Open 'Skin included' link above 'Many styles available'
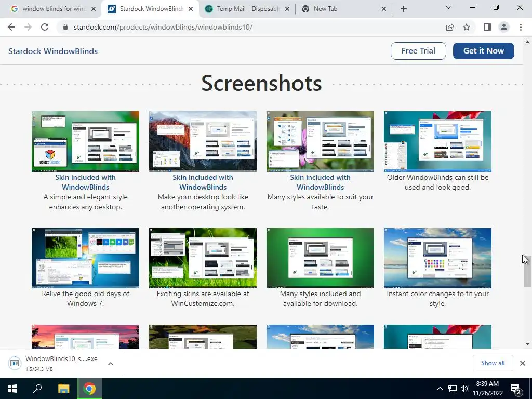 320,182
